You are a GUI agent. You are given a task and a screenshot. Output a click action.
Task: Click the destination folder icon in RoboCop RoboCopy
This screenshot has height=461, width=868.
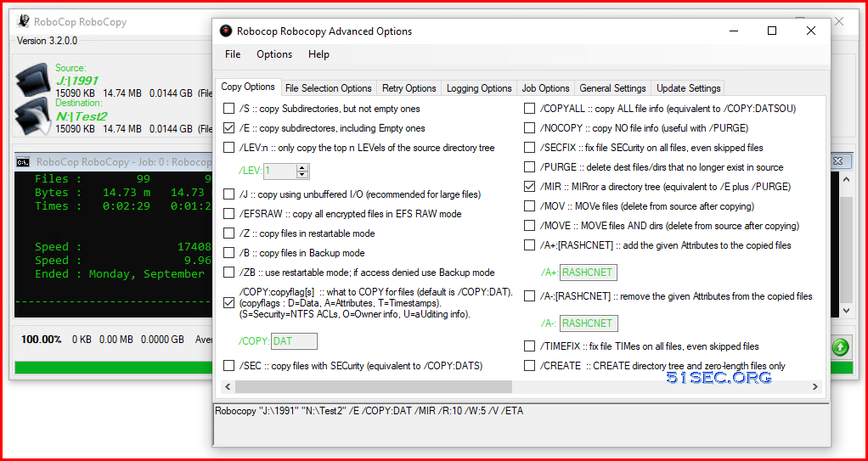tap(33, 117)
